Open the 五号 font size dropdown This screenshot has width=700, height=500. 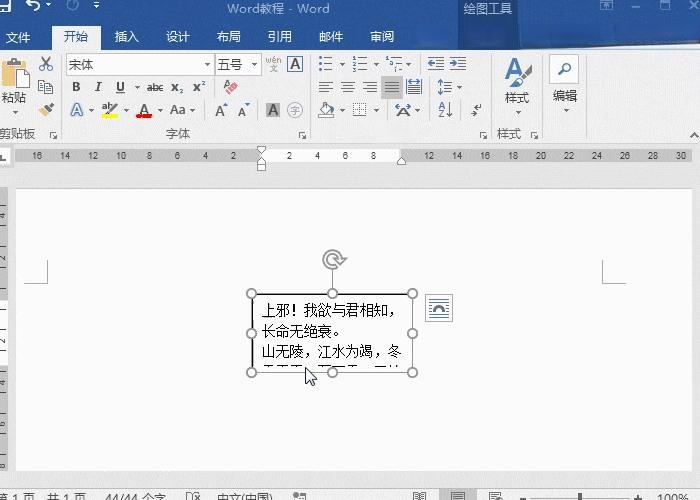(x=254, y=64)
